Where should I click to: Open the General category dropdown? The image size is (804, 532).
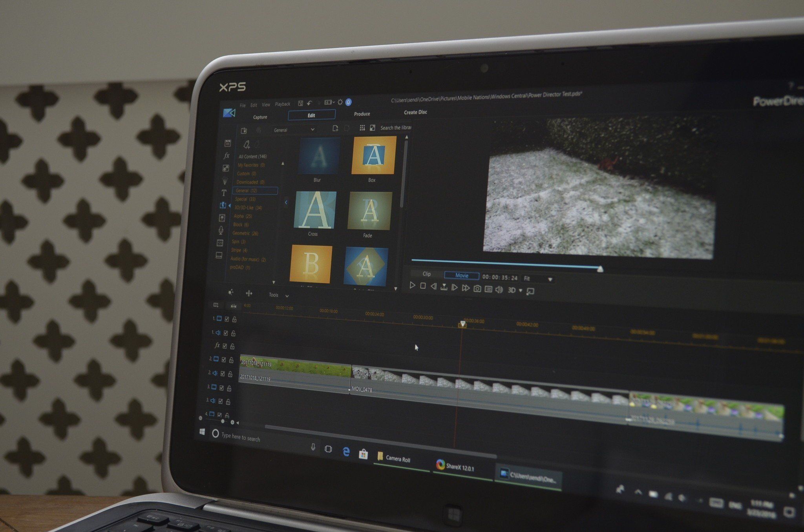point(294,129)
